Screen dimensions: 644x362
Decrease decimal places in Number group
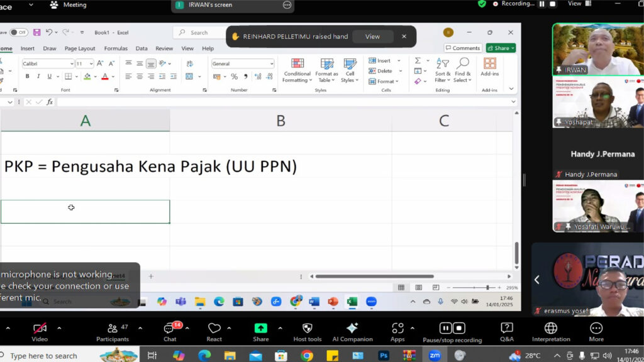coord(269,76)
